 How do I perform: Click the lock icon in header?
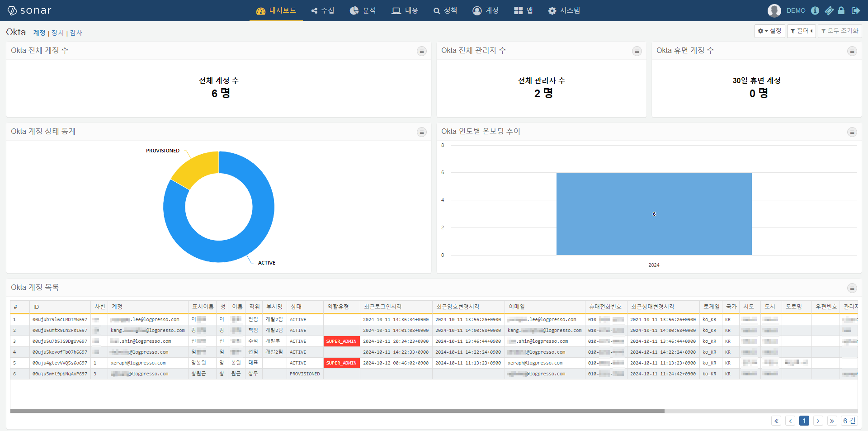coord(841,10)
